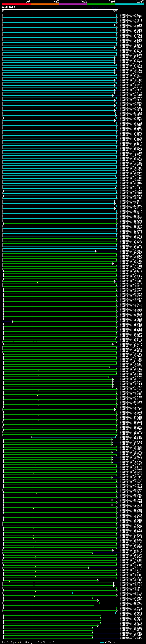Select the UniRef100_P29250 label text
This screenshot has height=644, width=146.
pyautogui.click(x=131, y=311)
